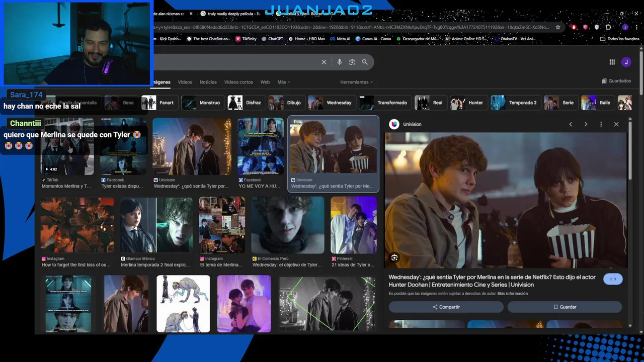Viewport: 644px width, 362px height.
Task: Open Más información copyright link
Action: (513, 294)
